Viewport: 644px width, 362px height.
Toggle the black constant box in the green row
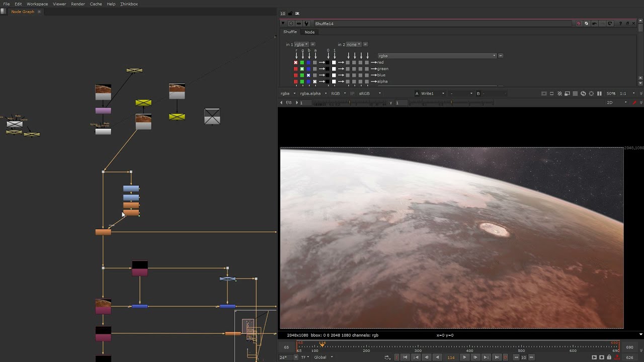(x=327, y=69)
